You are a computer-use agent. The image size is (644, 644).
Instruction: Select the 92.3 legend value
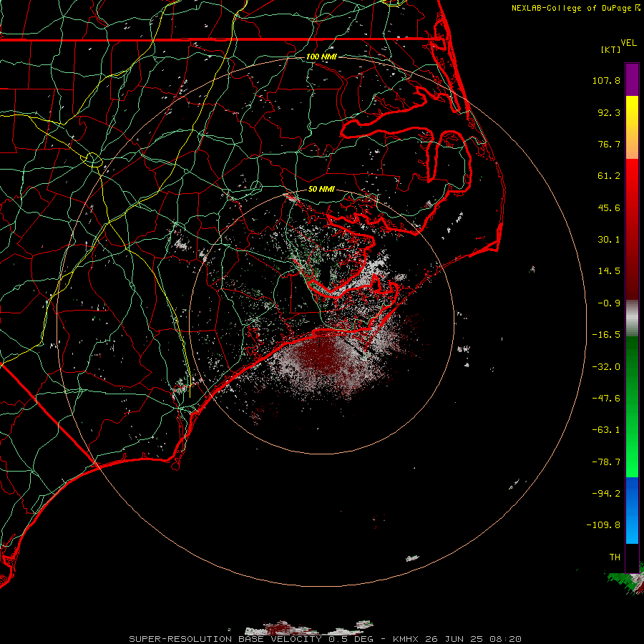[609, 112]
